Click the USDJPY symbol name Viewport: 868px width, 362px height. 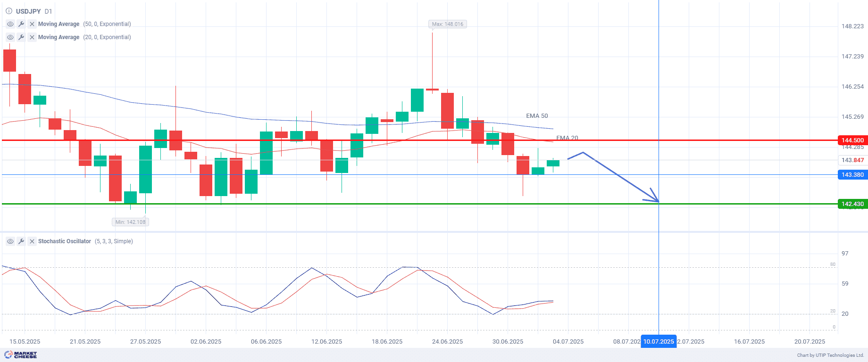coord(28,11)
